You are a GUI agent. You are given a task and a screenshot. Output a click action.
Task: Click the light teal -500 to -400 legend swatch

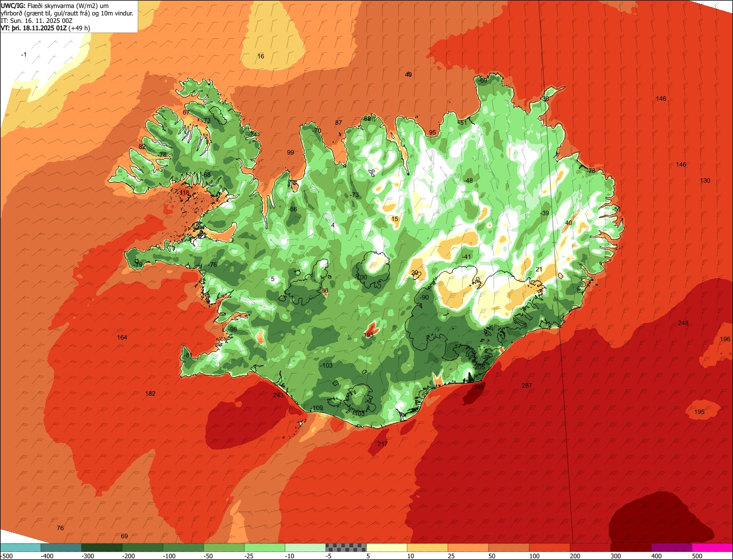pyautogui.click(x=20, y=547)
